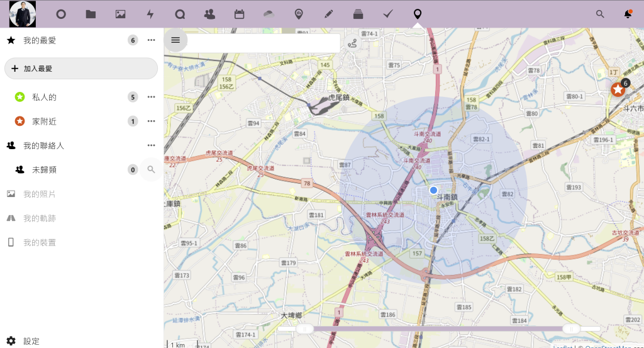Select the Maps location pin app
This screenshot has width=644, height=348.
(418, 14)
